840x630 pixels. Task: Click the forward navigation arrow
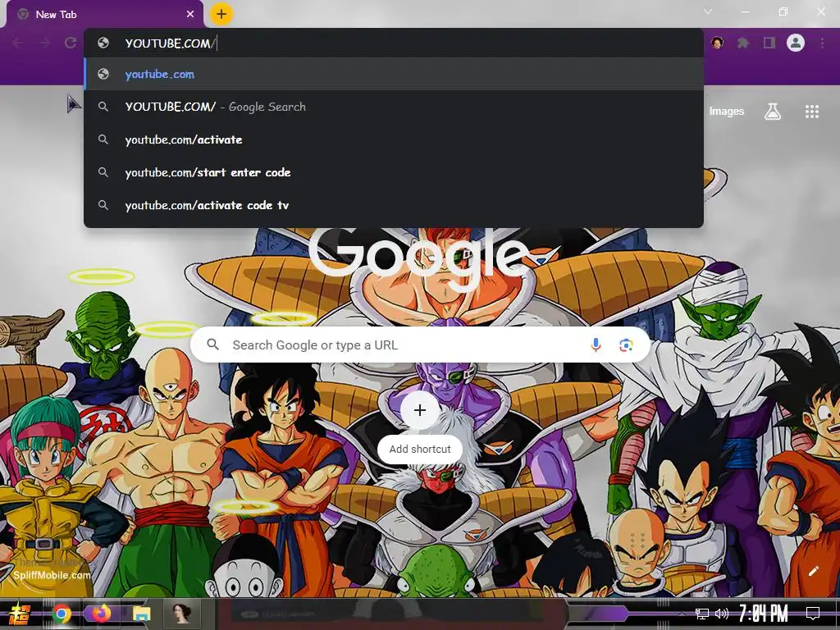coord(44,43)
